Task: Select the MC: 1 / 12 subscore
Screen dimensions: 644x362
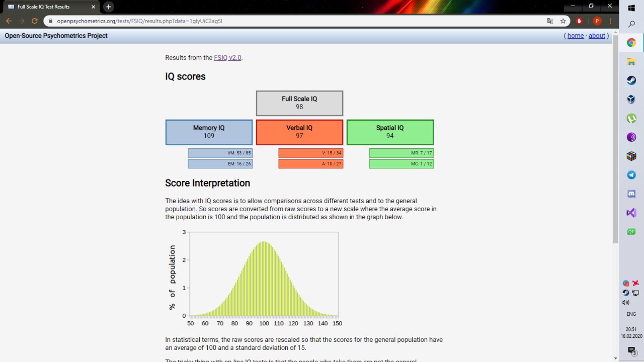Action: 401,164
